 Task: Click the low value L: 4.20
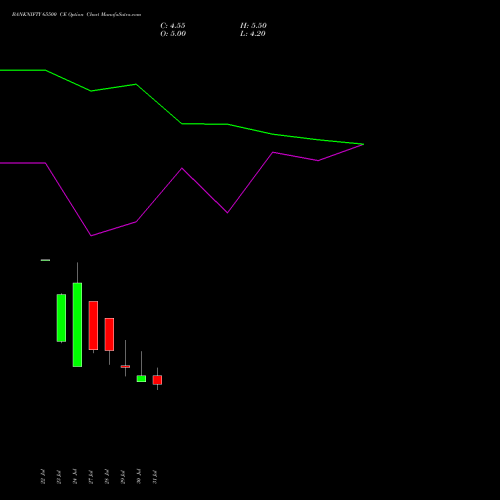[253, 34]
